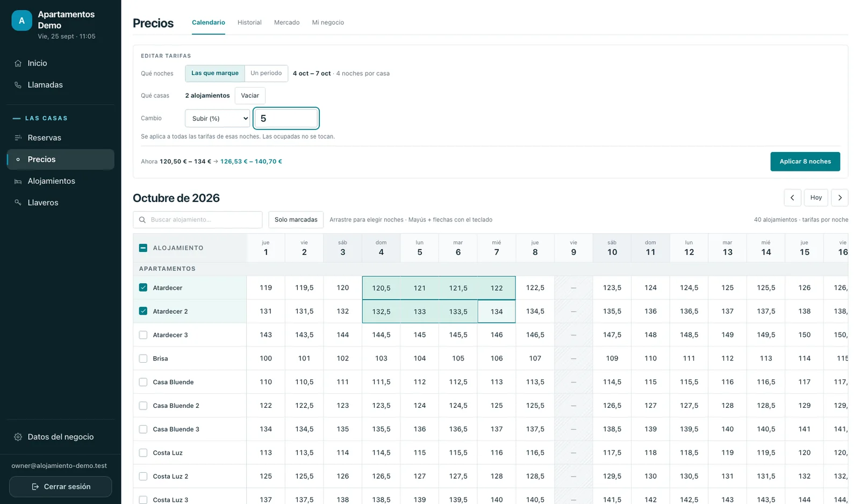860x504 pixels.
Task: Select the Un periodo option
Action: 266,73
